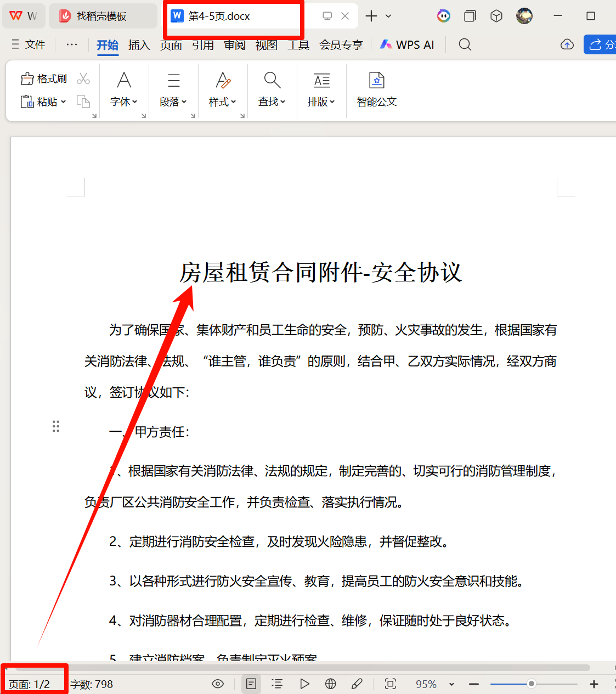
Task: Open the user avatar profile
Action: pos(524,16)
